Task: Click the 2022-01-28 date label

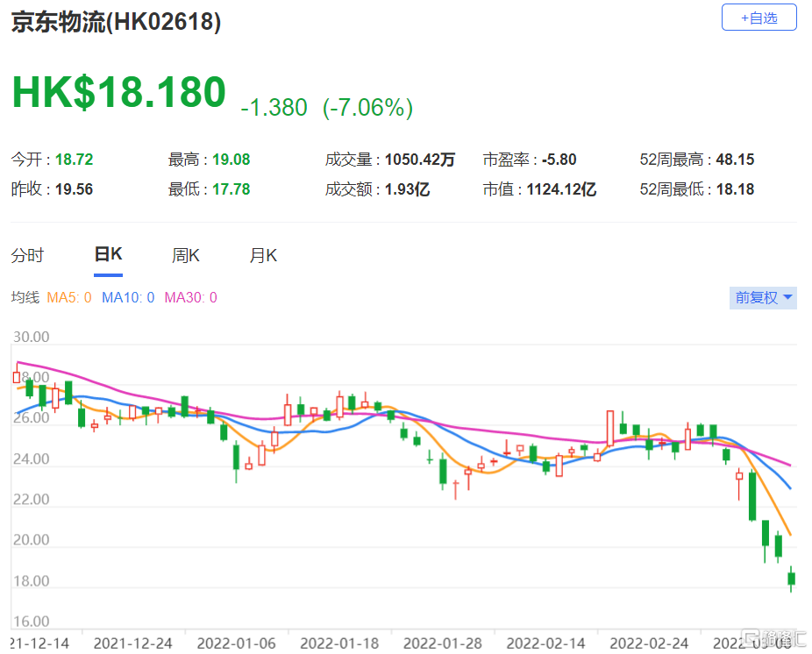Action: pos(442,643)
